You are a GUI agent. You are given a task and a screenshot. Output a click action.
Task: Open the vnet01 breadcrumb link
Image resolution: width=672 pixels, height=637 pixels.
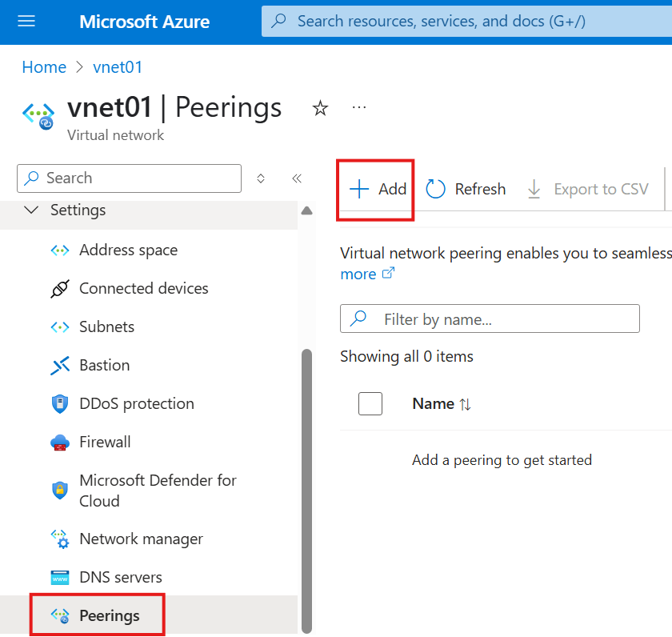click(118, 67)
